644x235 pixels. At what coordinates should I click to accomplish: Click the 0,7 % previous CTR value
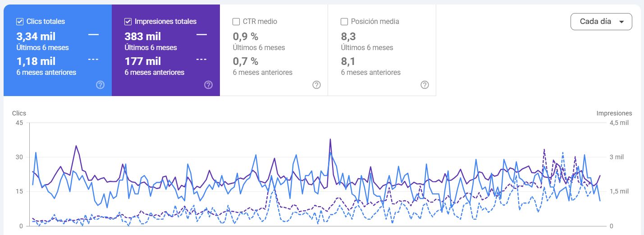[x=246, y=61]
